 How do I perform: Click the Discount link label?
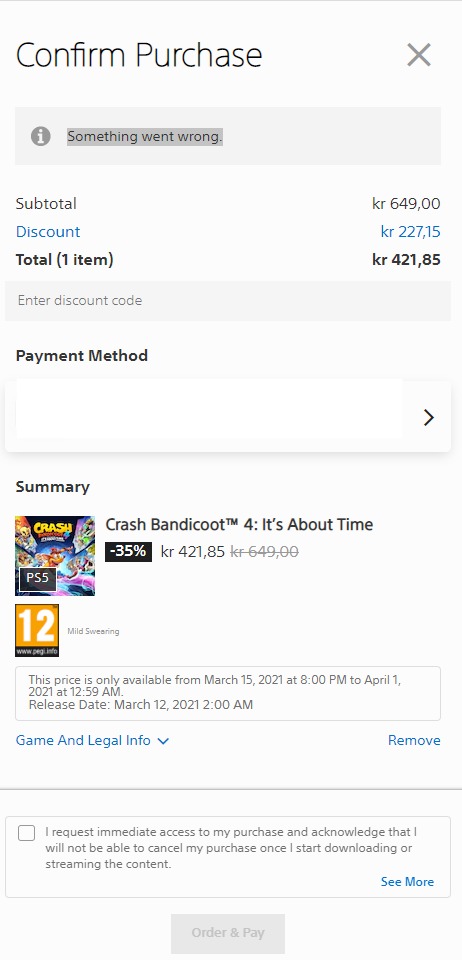48,232
